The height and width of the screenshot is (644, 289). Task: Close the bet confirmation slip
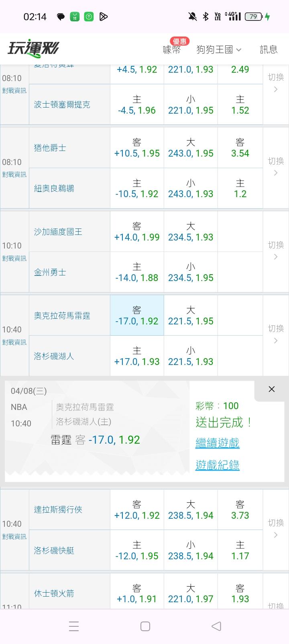coord(271,389)
